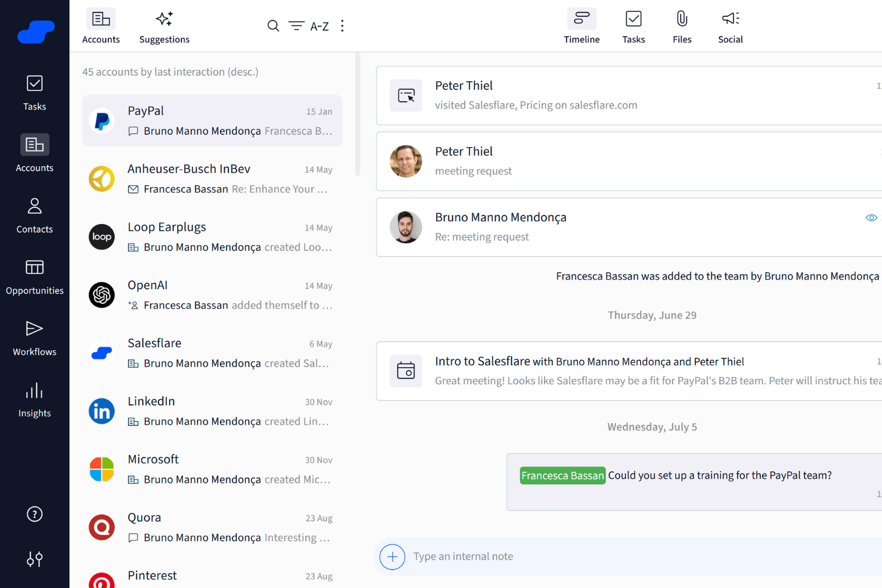The image size is (882, 588).
Task: Switch to the Timeline tab
Action: point(581,26)
